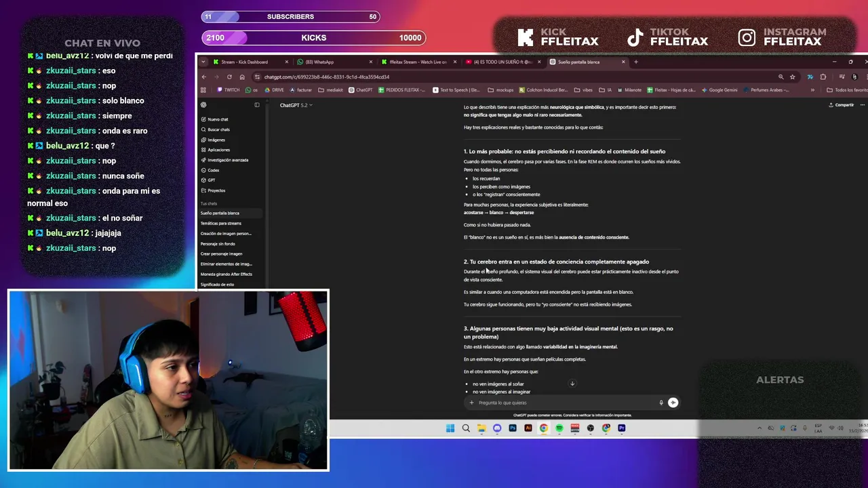Reload the page

pos(229,77)
